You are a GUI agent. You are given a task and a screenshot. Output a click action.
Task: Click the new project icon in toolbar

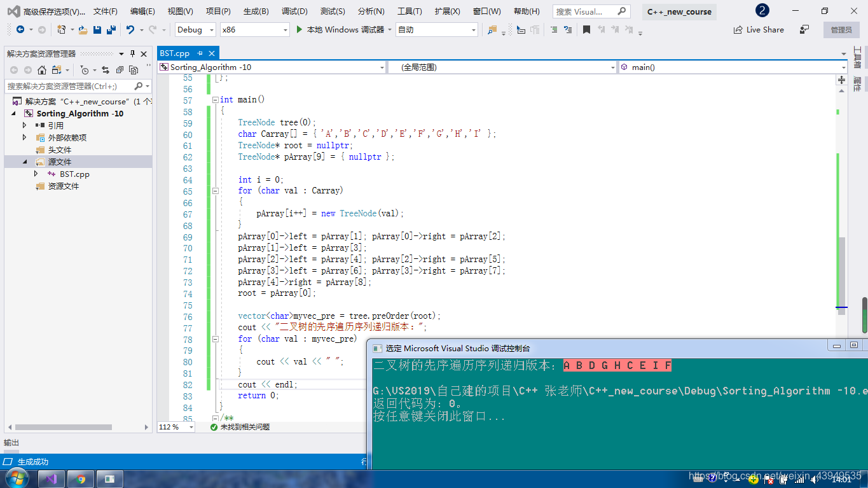tap(62, 30)
